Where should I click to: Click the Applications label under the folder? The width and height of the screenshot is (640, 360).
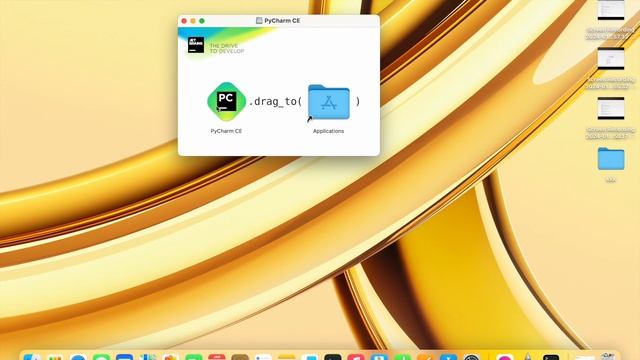point(329,131)
